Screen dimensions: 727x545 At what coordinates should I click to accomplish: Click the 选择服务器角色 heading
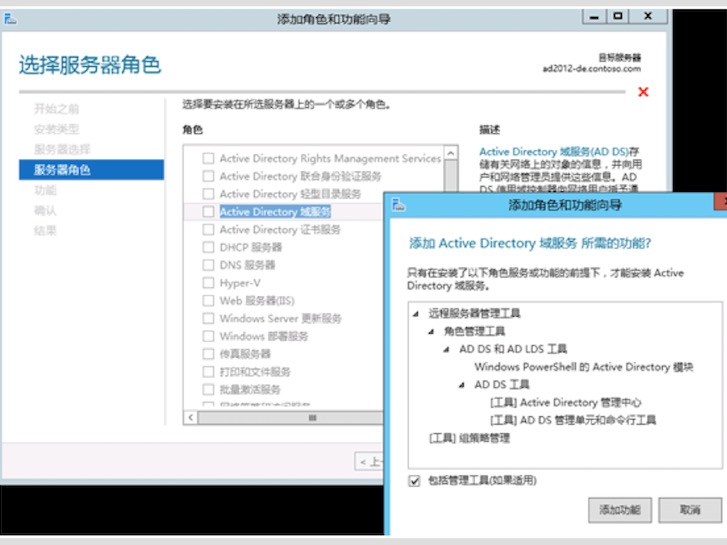click(x=90, y=64)
